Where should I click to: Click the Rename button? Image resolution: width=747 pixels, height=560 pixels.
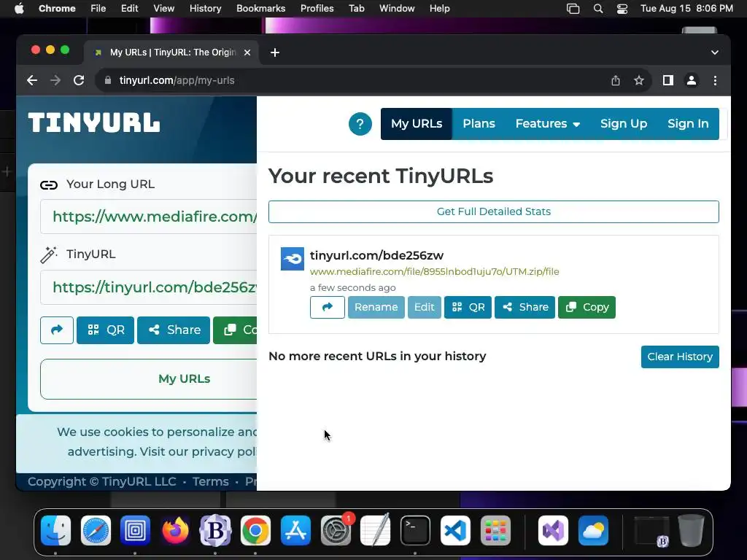click(376, 307)
